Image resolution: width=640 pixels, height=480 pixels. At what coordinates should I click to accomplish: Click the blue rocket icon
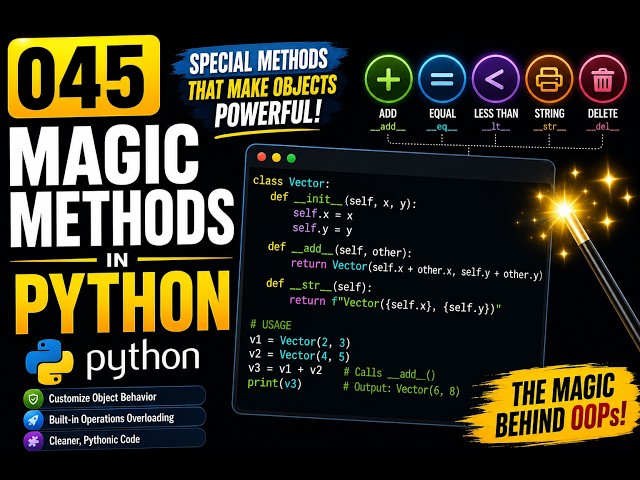[33, 420]
